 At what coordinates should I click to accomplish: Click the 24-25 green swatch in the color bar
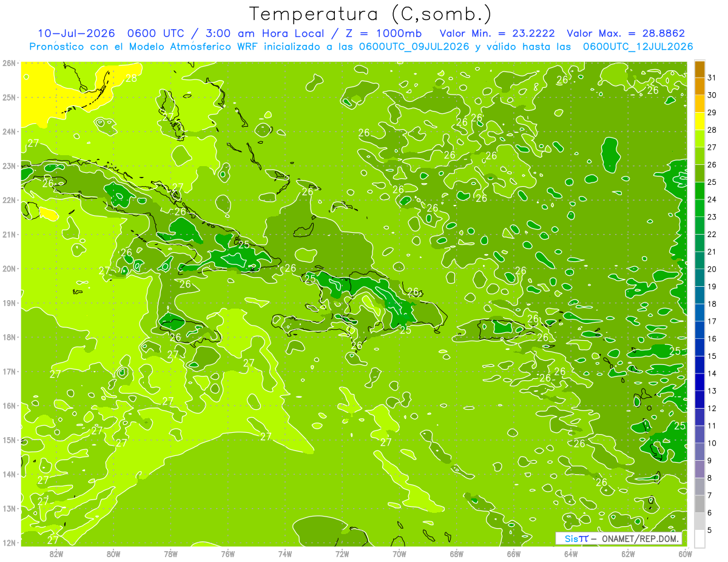click(699, 191)
